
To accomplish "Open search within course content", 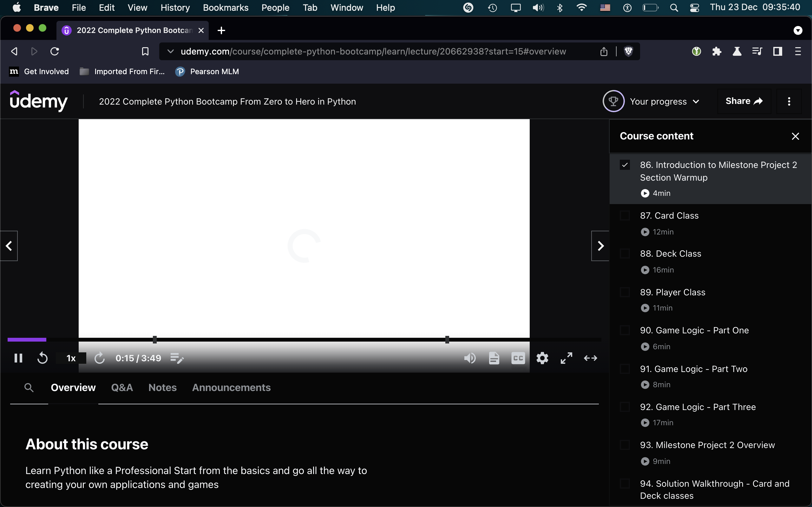I will [29, 387].
